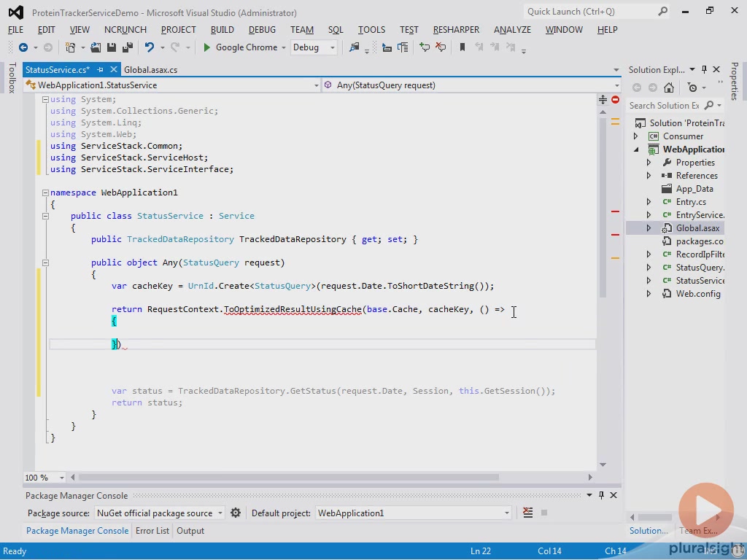This screenshot has height=560, width=747.
Task: Select Entry.cs in Solution Explorer
Action: pos(691,202)
